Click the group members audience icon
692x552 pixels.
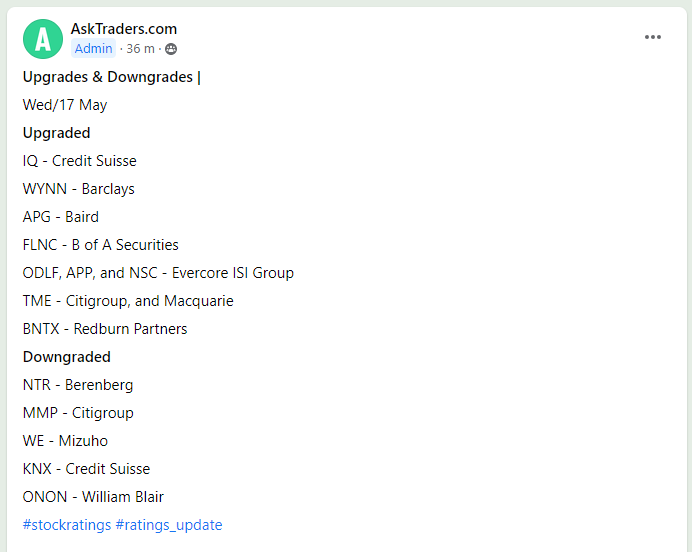click(171, 49)
